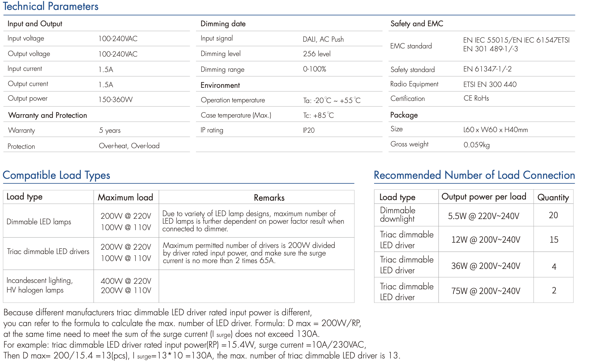Click the Quantity column header
The height and width of the screenshot is (364, 594).
[553, 197]
